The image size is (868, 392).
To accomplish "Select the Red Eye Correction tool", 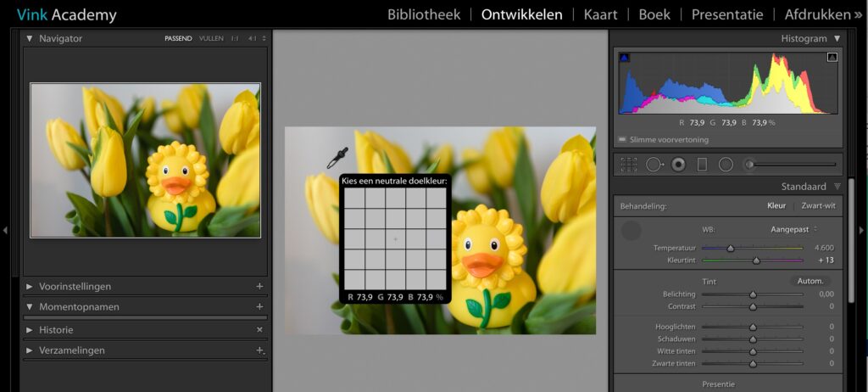I will [679, 165].
